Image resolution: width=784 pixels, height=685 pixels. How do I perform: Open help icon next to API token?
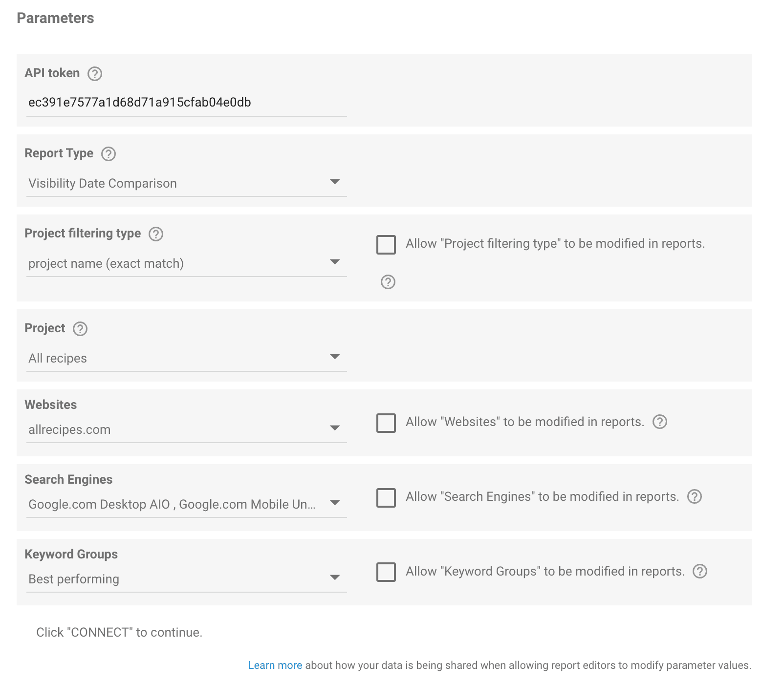point(94,74)
